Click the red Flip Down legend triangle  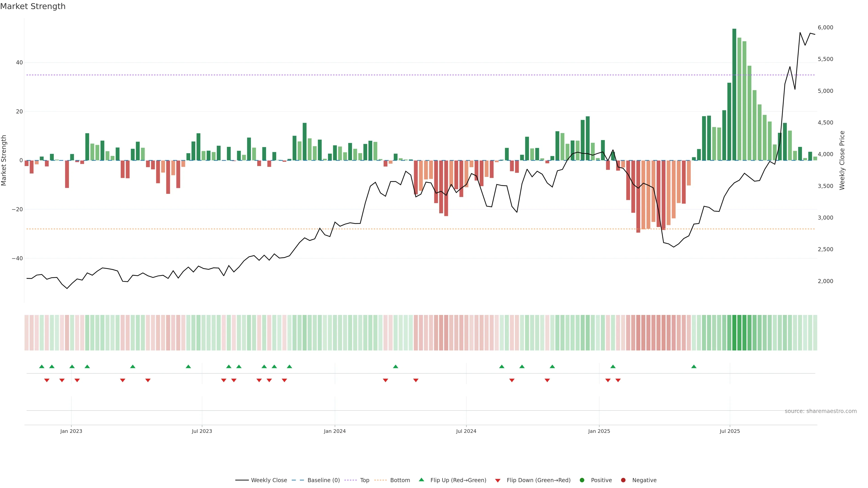pyautogui.click(x=498, y=481)
